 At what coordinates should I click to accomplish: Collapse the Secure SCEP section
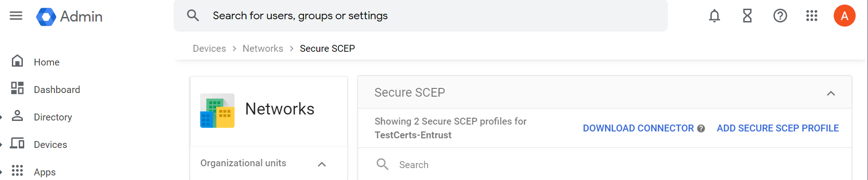(x=831, y=93)
